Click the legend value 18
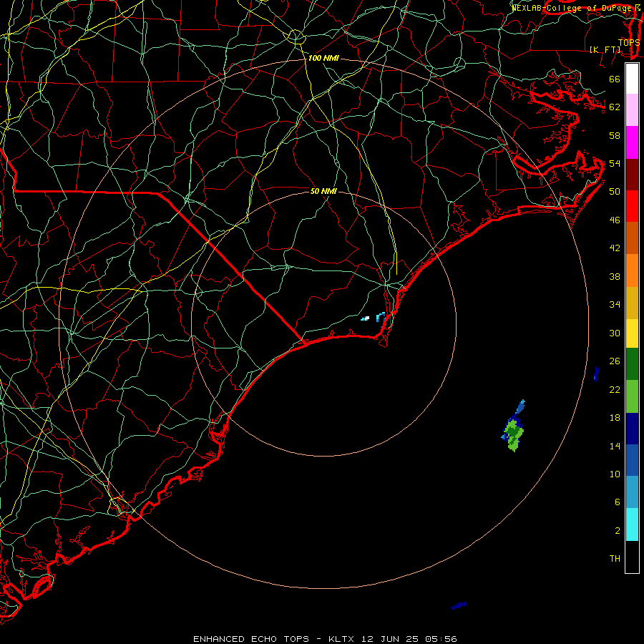 tap(615, 418)
